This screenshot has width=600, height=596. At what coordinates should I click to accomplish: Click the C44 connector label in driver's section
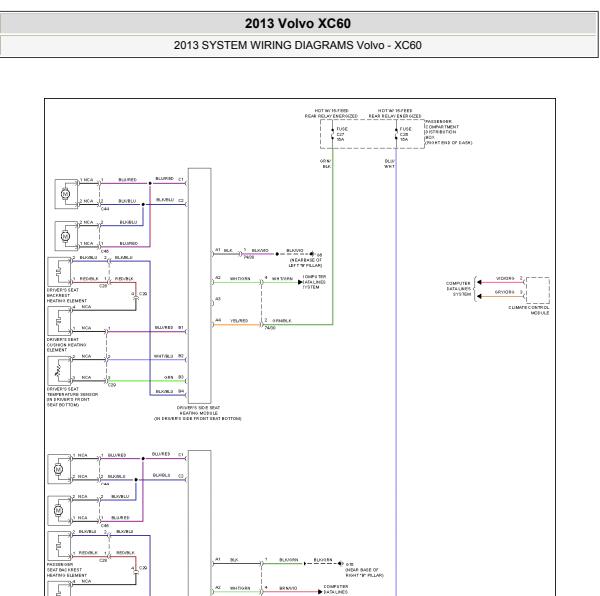point(105,209)
